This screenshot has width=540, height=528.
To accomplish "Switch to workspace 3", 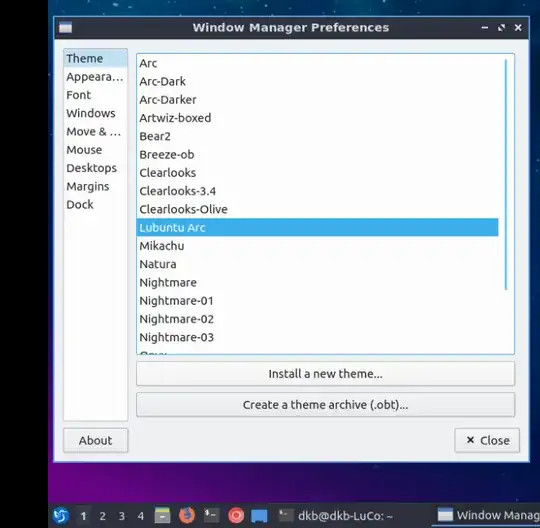I will [x=122, y=516].
